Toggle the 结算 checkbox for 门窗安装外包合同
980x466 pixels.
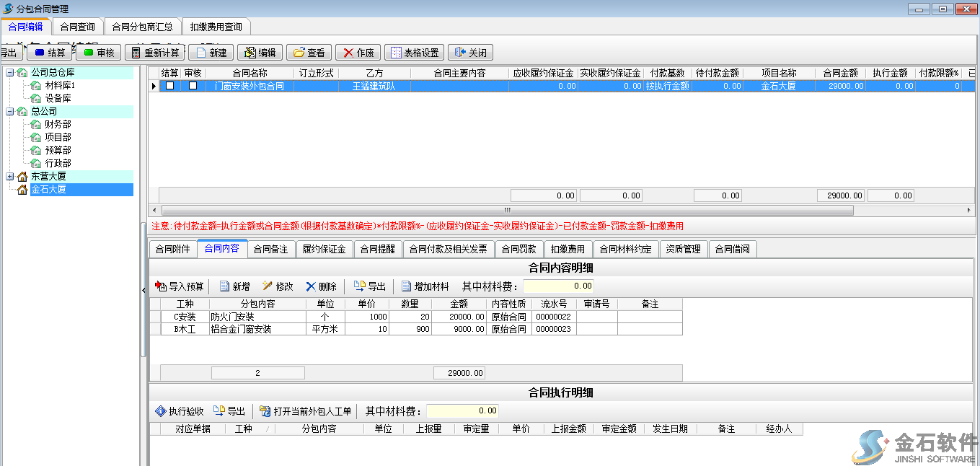pos(169,86)
